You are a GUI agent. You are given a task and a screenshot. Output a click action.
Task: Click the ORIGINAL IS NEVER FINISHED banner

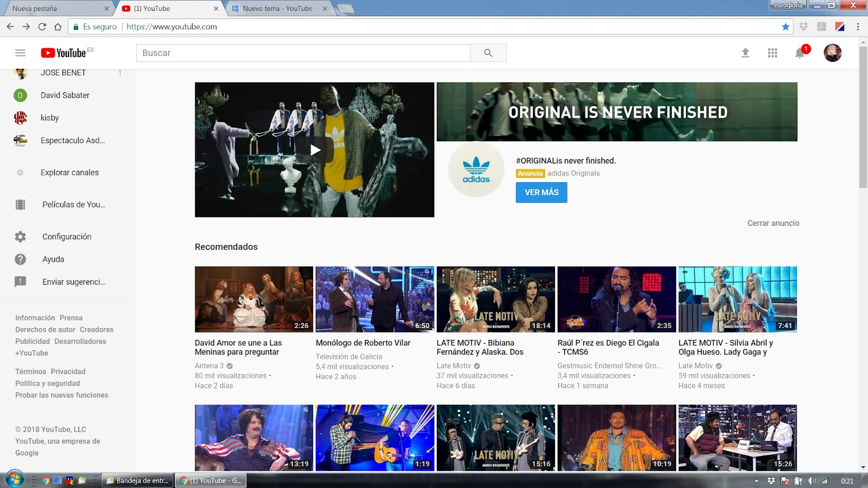(x=617, y=112)
